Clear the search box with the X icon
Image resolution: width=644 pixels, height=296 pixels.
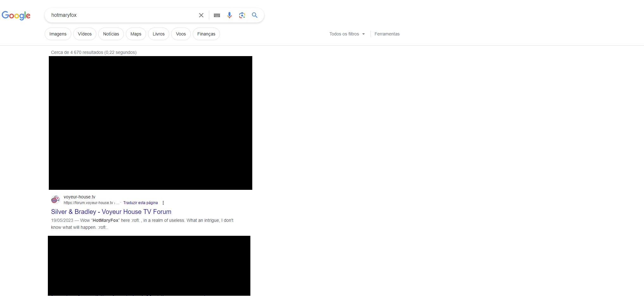coord(201,15)
